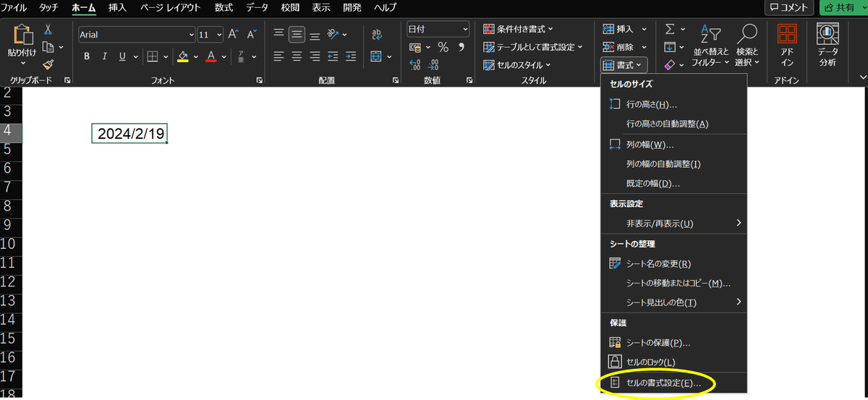Image resolution: width=868 pixels, height=400 pixels.
Task: Select the Format Painter brush icon
Action: [x=48, y=64]
